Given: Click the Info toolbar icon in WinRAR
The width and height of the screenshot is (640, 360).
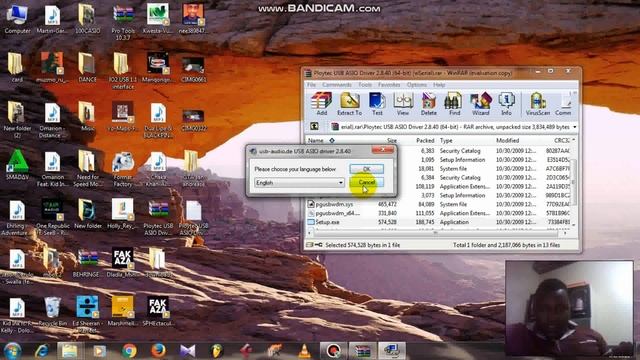Looking at the screenshot, I should pos(506,104).
